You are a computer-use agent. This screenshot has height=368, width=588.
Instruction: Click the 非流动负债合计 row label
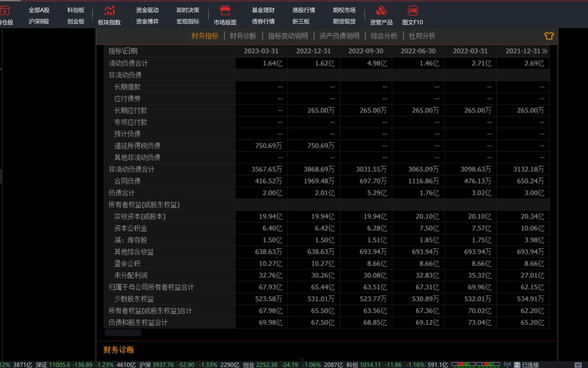131,169
